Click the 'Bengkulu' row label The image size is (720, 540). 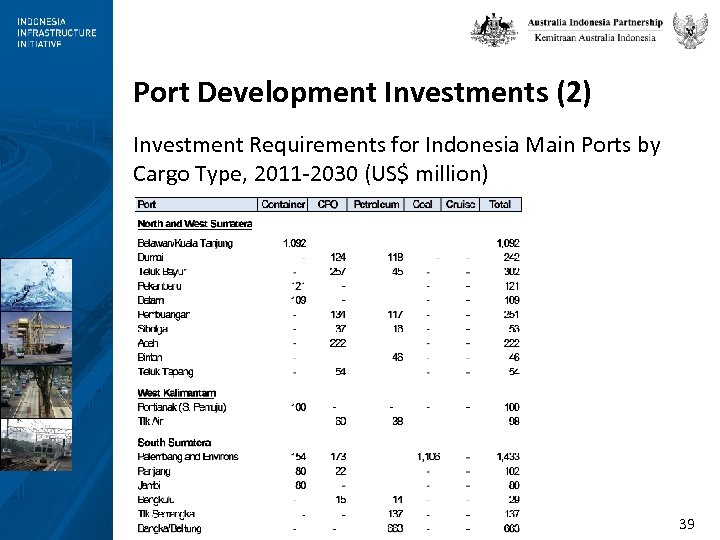click(x=156, y=500)
